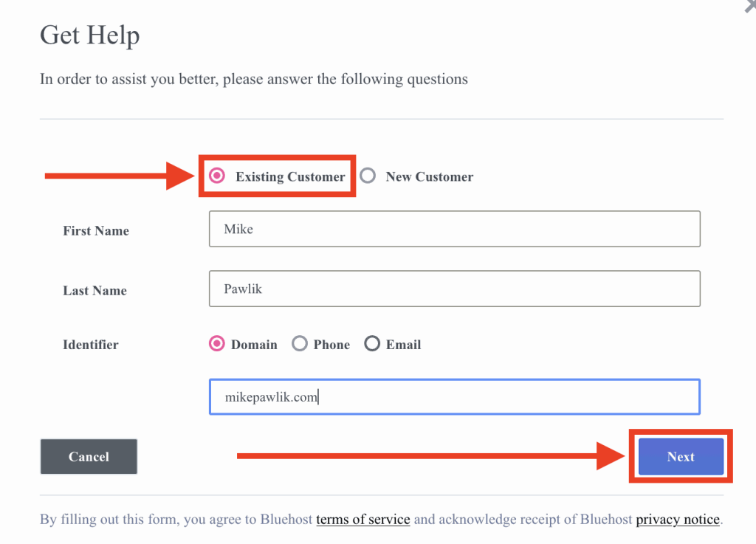
Task: Choose the Domain identifier option
Action: click(217, 344)
